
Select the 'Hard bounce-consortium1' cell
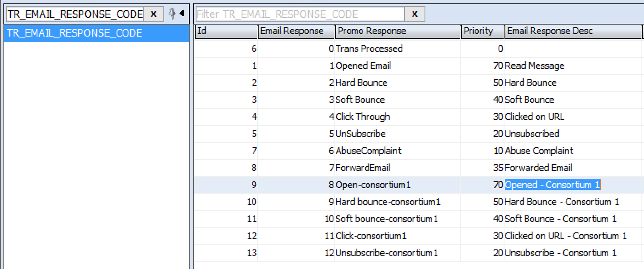[398, 202]
